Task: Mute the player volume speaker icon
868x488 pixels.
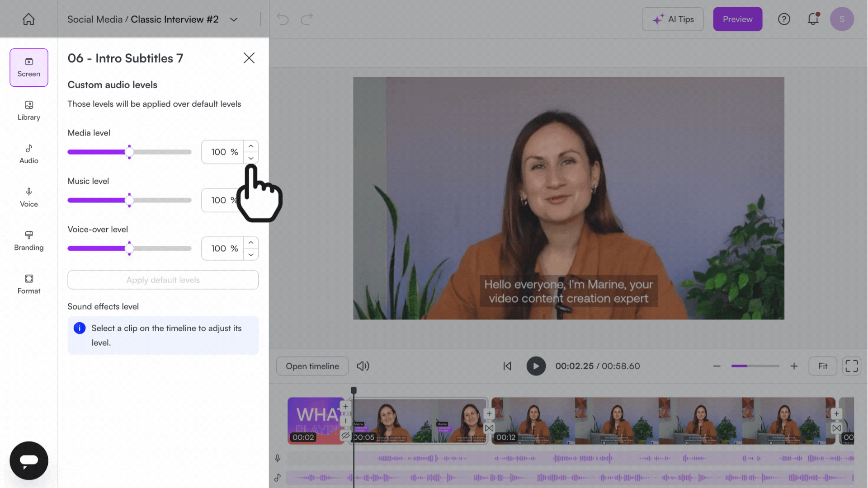Action: 363,366
